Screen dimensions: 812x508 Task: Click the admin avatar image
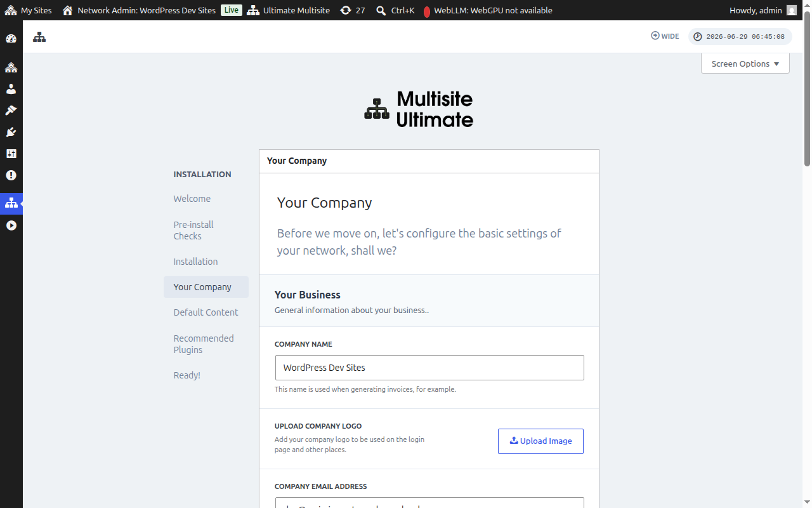pyautogui.click(x=791, y=10)
